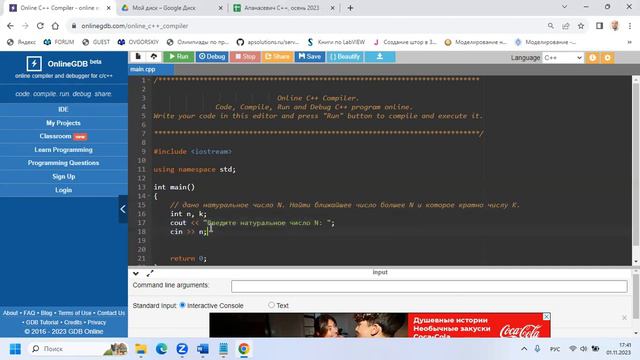Click the browser Home icon
This screenshot has width=640, height=360.
(55, 26)
